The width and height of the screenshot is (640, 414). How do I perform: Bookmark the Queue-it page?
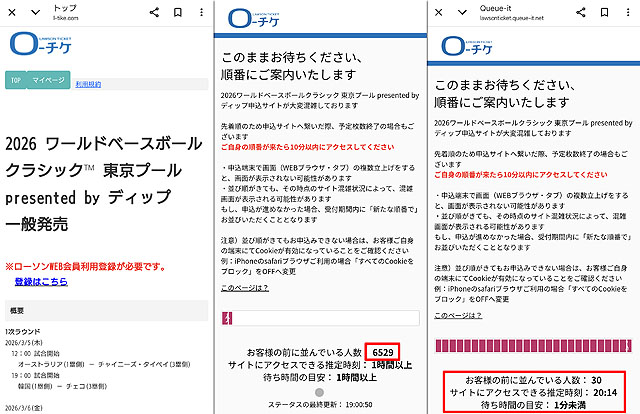(606, 11)
